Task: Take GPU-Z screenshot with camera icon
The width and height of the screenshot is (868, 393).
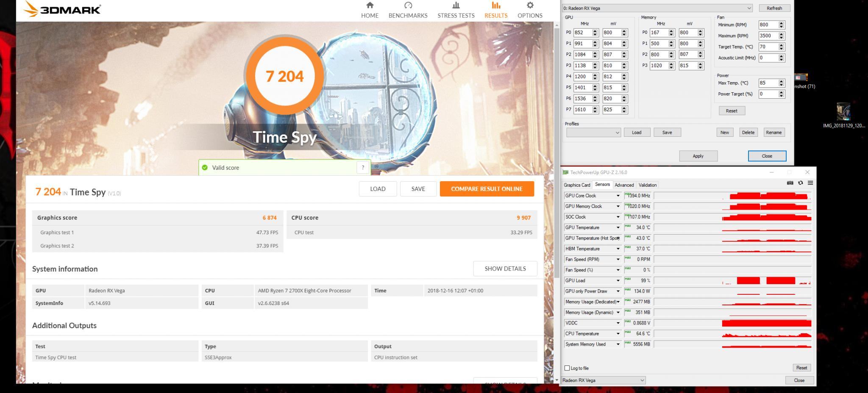Action: tap(790, 183)
